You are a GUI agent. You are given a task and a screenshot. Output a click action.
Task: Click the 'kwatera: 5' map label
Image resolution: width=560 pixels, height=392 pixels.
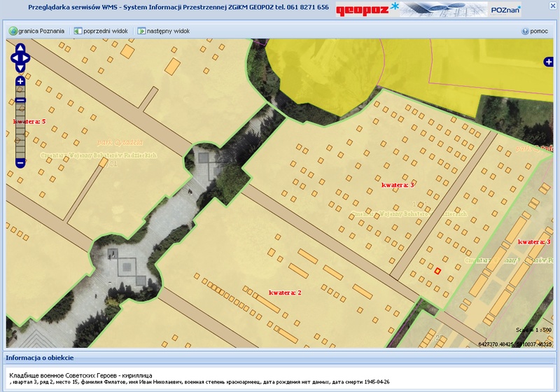tap(29, 121)
